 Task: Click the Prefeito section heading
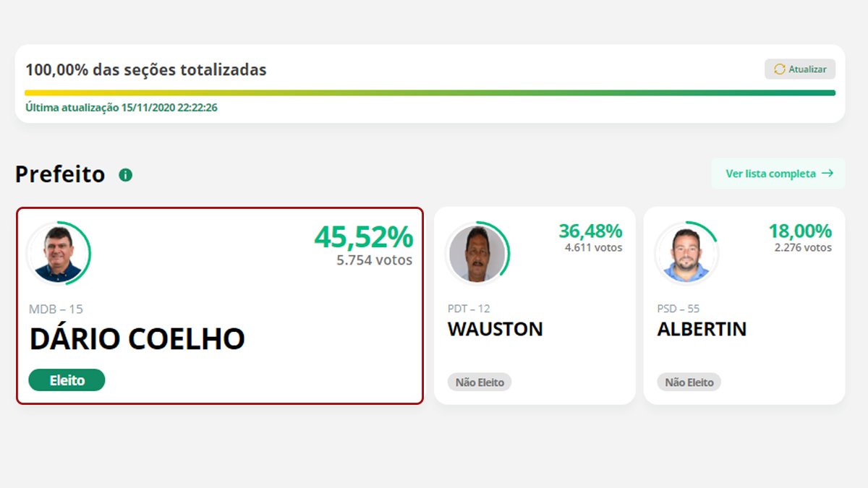pos(60,174)
